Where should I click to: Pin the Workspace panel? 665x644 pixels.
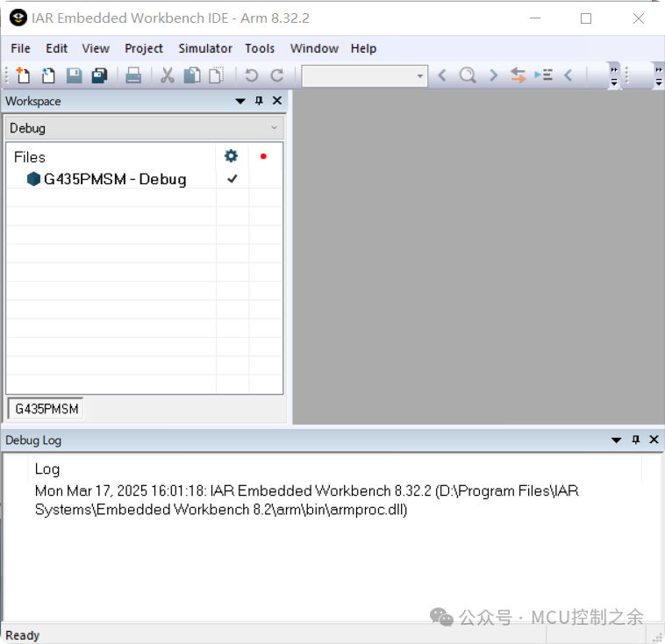pos(259,101)
